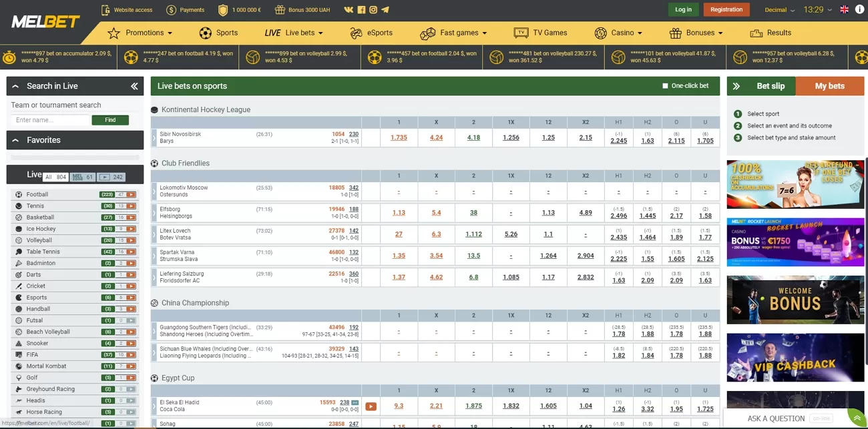Click the Registration button
This screenshot has width=868, height=429.
tap(726, 9)
